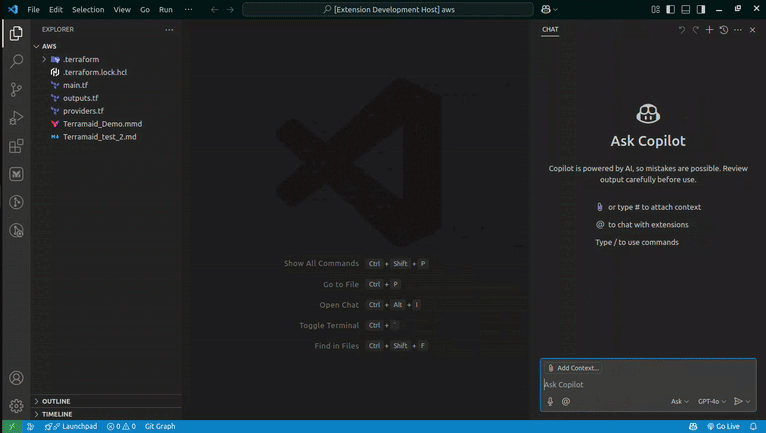Open the Mermaid extension view
Viewport: 766px width, 433px height.
pyautogui.click(x=16, y=174)
